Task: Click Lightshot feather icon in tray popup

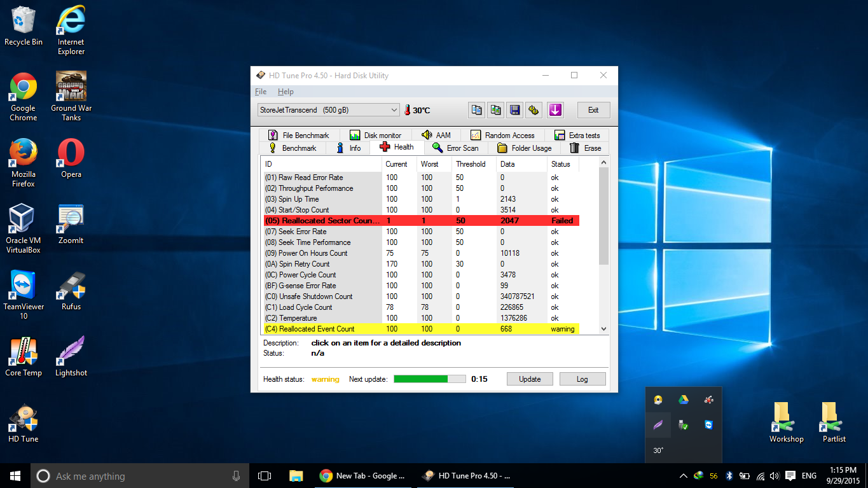Action: [658, 424]
